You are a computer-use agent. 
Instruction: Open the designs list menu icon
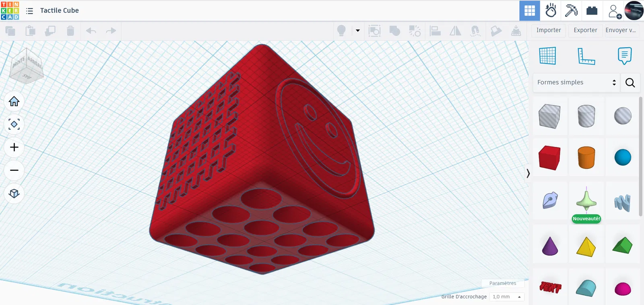29,11
